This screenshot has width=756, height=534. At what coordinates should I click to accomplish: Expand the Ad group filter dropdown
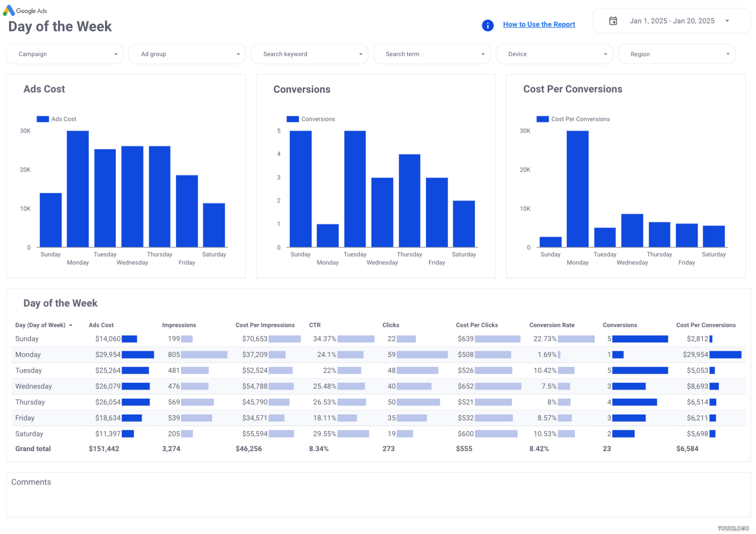(x=187, y=54)
